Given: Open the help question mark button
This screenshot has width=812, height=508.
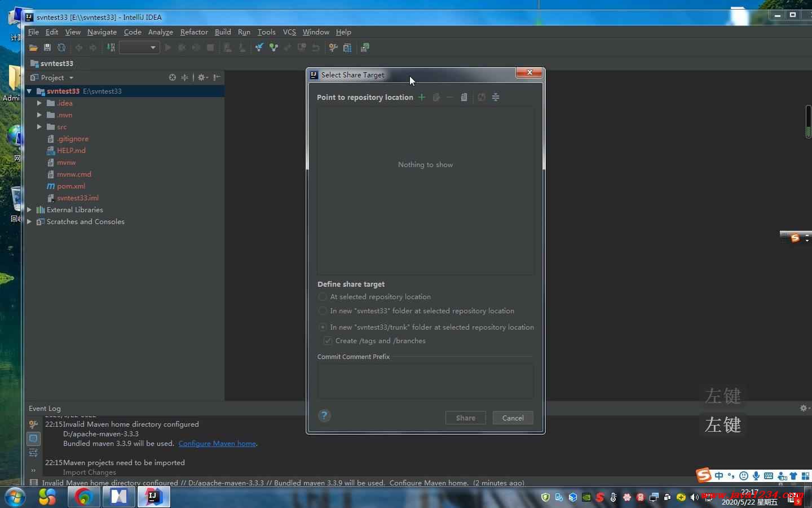Looking at the screenshot, I should 324,416.
